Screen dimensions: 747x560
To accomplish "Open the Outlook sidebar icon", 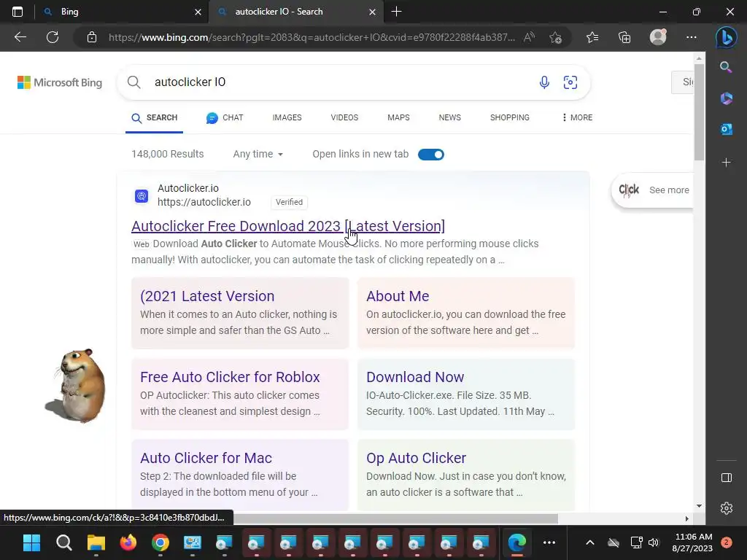I will (x=726, y=129).
